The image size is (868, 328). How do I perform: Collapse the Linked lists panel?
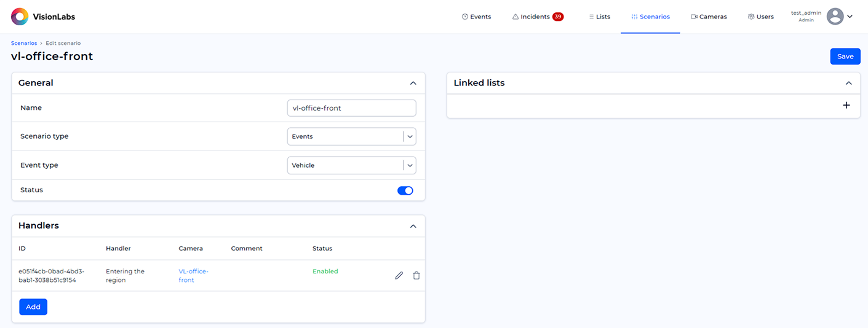pyautogui.click(x=848, y=83)
